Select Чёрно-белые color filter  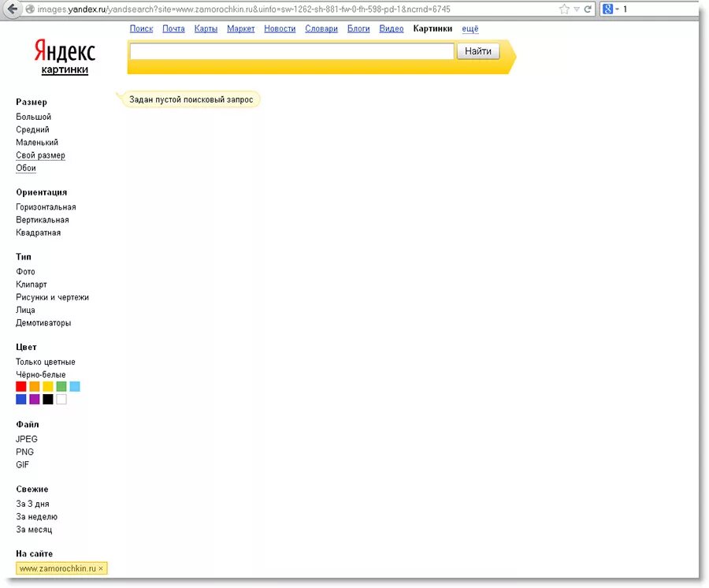pyautogui.click(x=41, y=374)
